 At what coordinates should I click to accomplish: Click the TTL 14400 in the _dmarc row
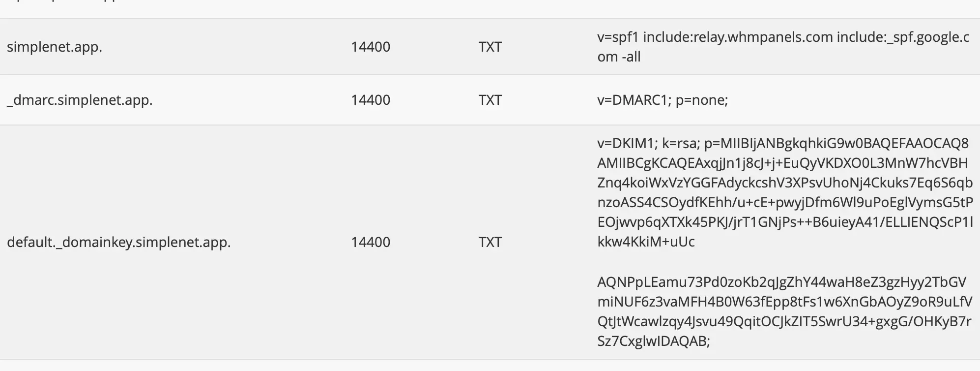[371, 100]
